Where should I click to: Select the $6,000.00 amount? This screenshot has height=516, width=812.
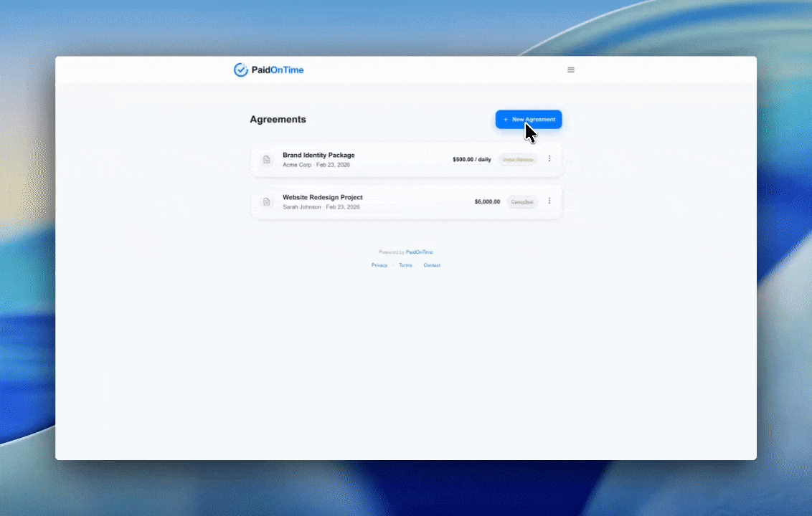coord(487,202)
